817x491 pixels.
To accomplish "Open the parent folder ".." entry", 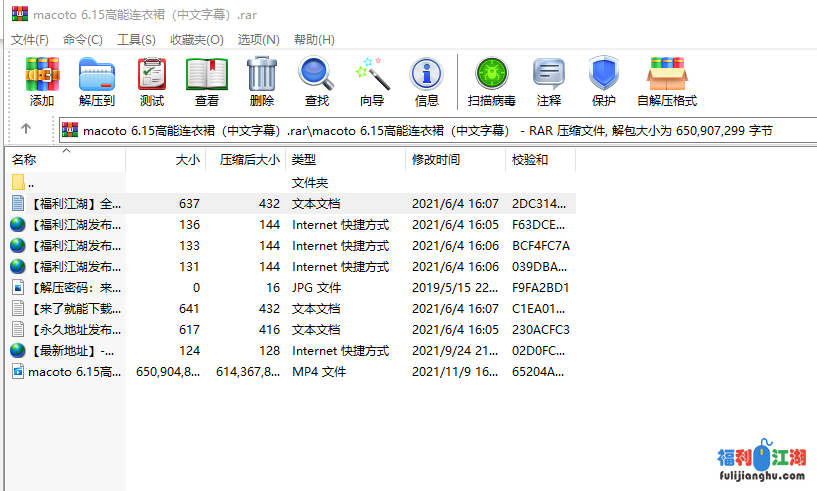I will (31, 183).
